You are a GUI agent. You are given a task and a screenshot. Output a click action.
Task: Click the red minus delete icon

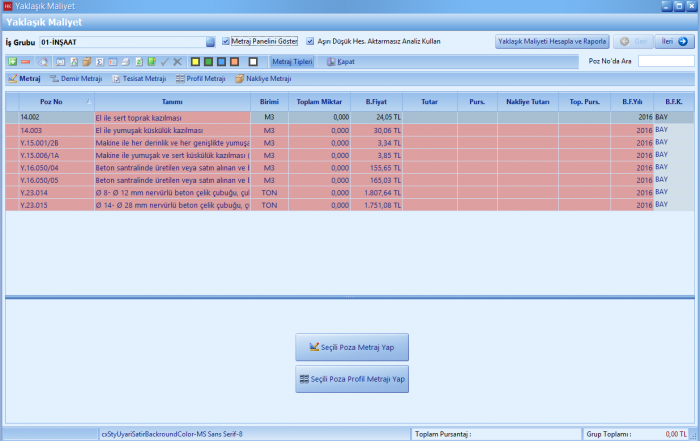25,61
